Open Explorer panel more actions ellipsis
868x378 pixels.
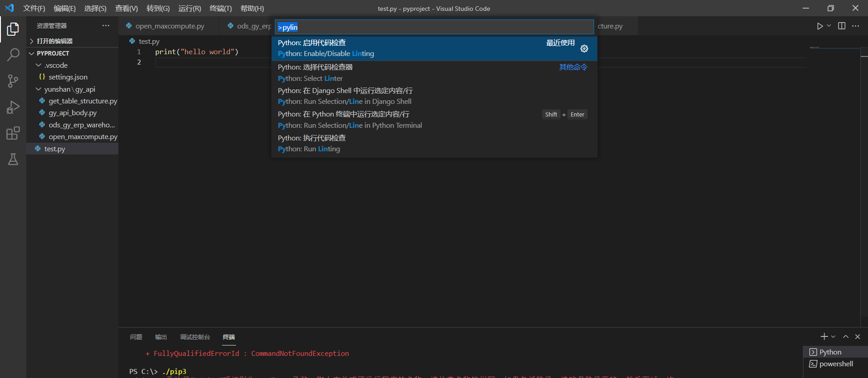point(106,26)
